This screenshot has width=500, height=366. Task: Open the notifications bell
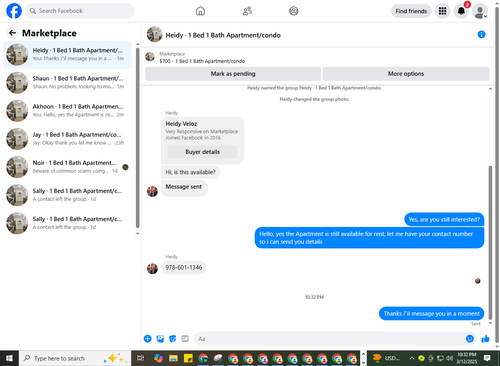point(461,11)
